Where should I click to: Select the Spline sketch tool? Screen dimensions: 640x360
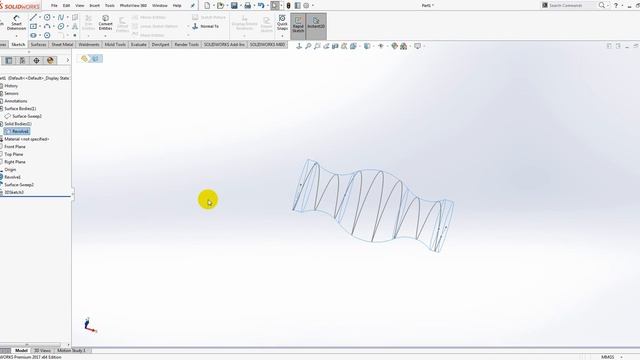click(61, 17)
